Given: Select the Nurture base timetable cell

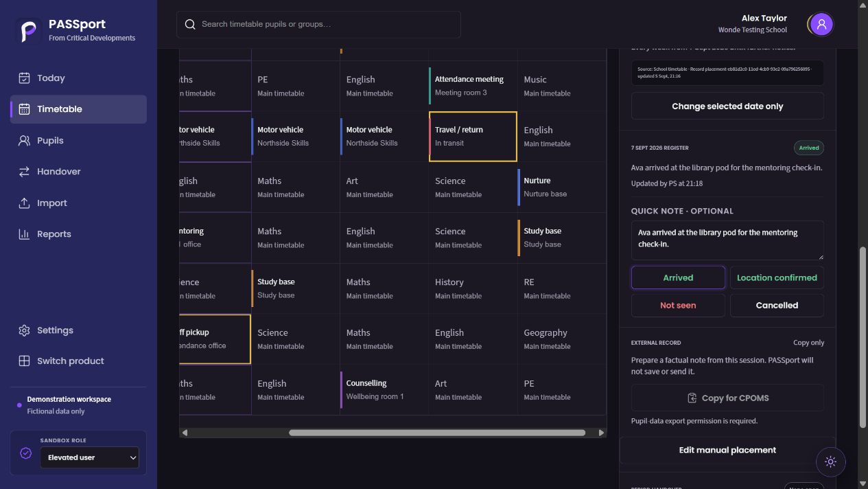Looking at the screenshot, I should point(562,187).
